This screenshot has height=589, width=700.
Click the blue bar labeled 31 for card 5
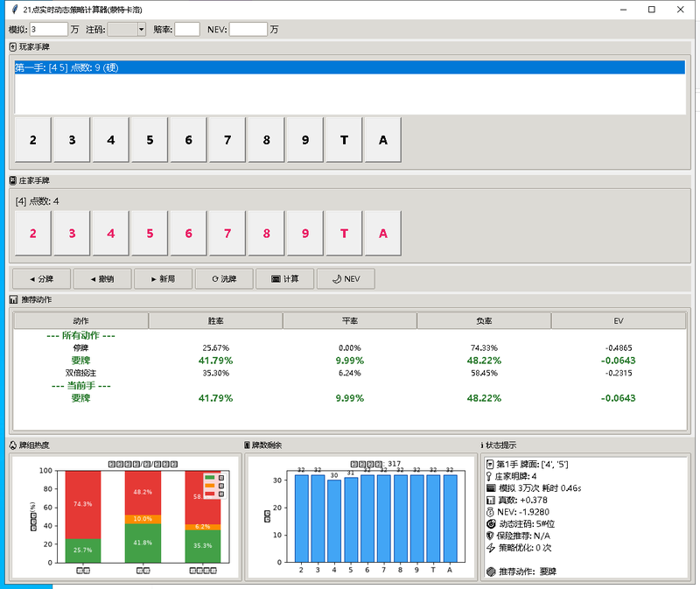coord(351,520)
